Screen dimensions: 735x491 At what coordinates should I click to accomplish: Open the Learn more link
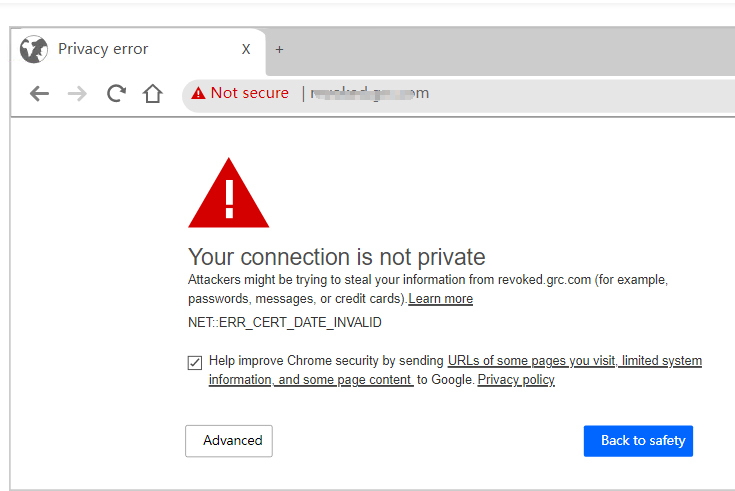pyautogui.click(x=441, y=299)
